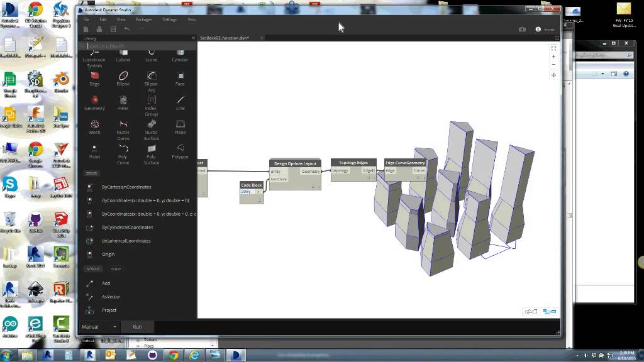Open the Index Group category

pyautogui.click(x=151, y=106)
